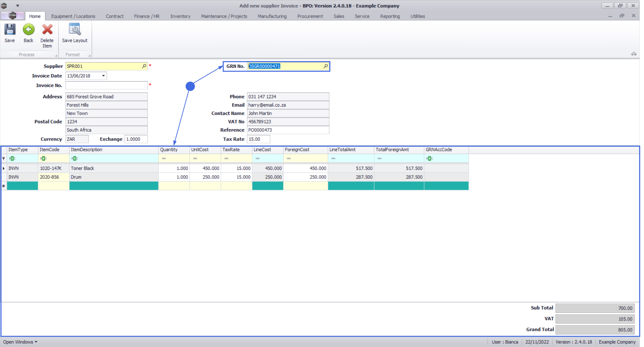
Task: Click the TotalForeignAmt filter equals icon
Action: 379,159
